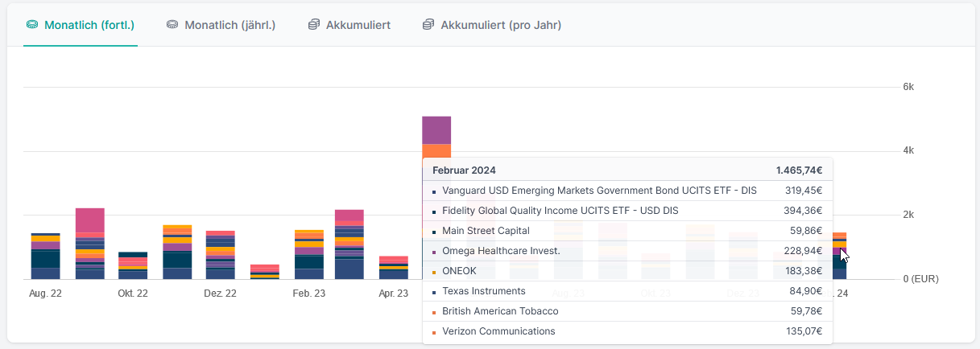The width and height of the screenshot is (980, 349).
Task: Click the Aug. 22 dividend bar
Action: pyautogui.click(x=45, y=257)
